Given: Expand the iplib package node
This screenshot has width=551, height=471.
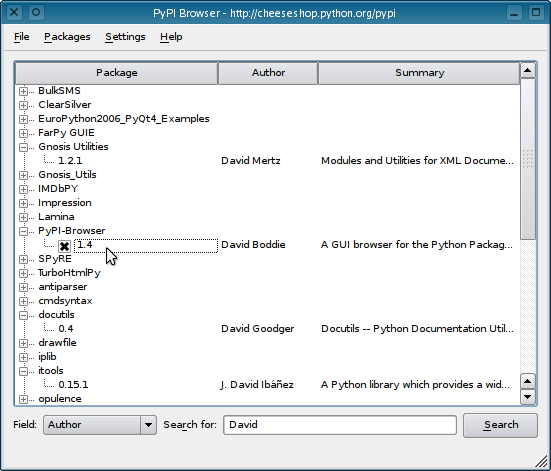Looking at the screenshot, I should (x=23, y=357).
